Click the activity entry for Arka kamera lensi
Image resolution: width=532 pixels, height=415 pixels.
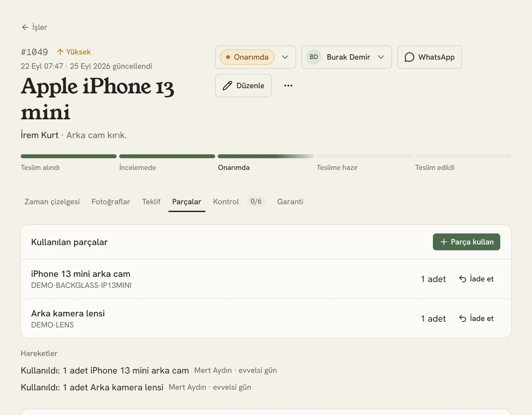136,387
